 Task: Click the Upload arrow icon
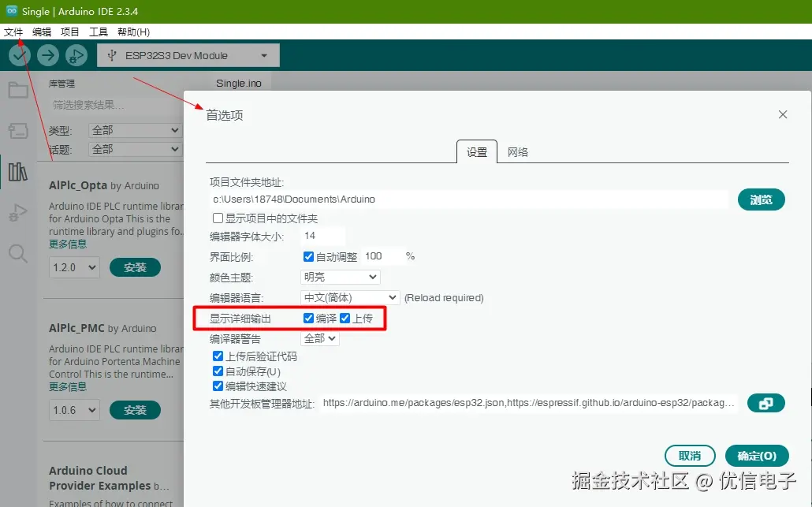click(x=47, y=54)
